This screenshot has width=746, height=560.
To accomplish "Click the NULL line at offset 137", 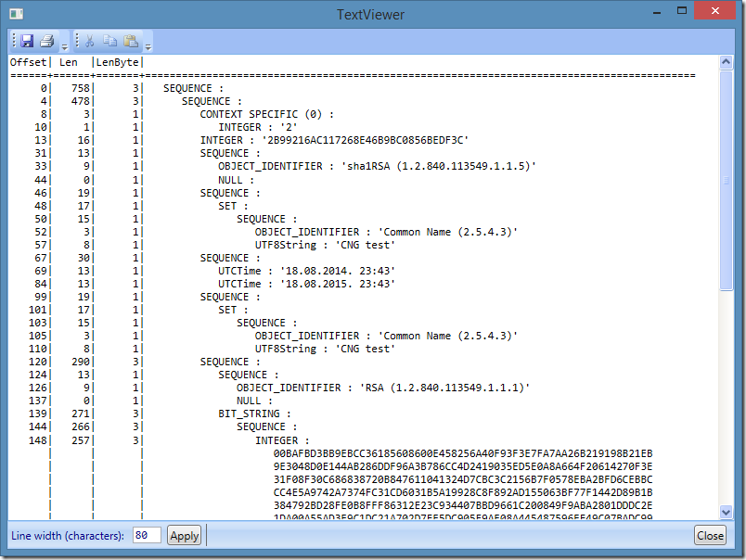I will pyautogui.click(x=254, y=401).
